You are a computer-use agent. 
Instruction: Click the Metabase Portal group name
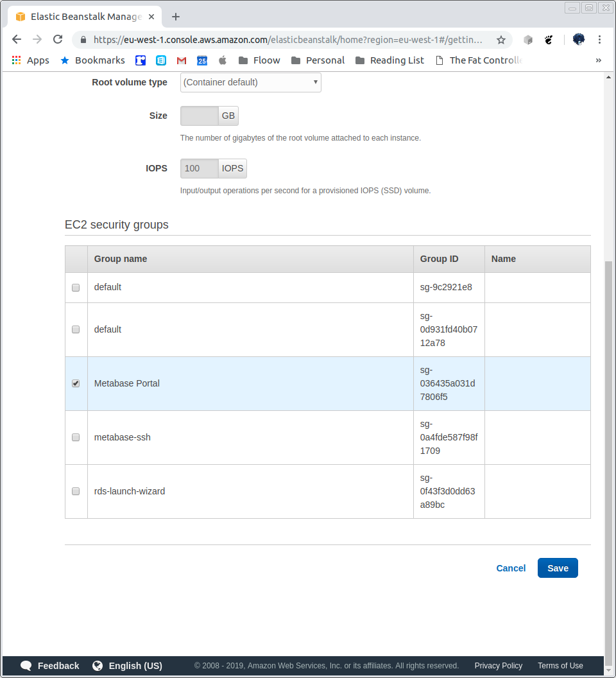tap(126, 383)
